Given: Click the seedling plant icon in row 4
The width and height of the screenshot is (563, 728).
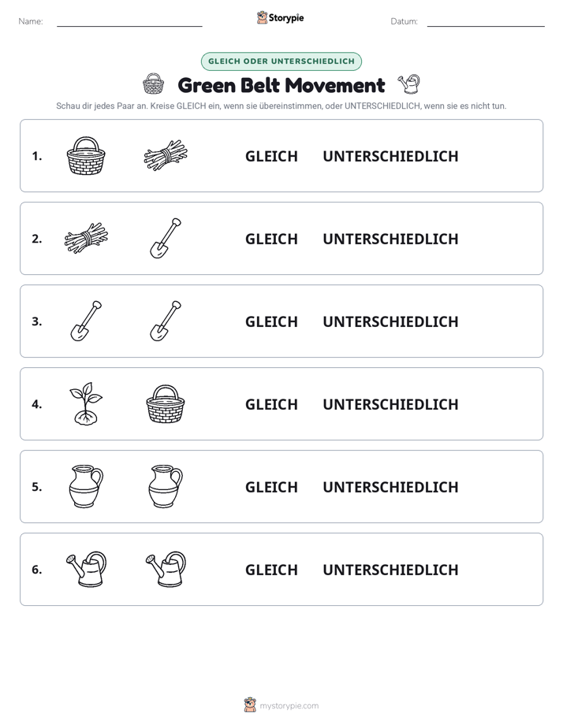Looking at the screenshot, I should tap(86, 403).
